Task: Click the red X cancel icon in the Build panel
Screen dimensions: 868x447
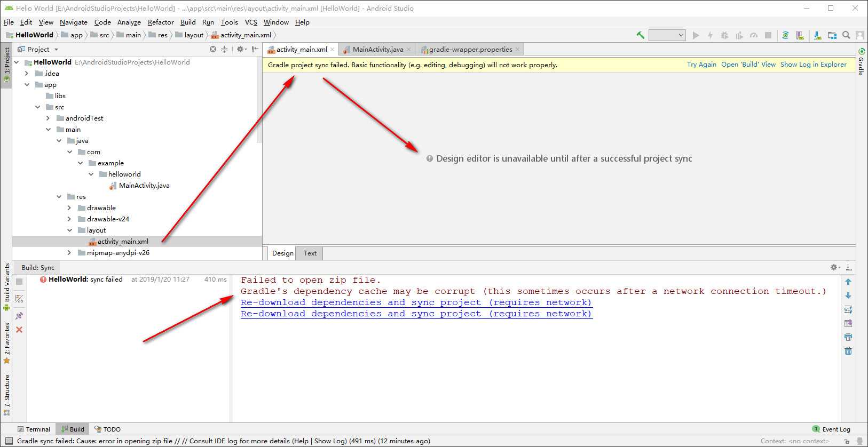Action: pos(19,330)
